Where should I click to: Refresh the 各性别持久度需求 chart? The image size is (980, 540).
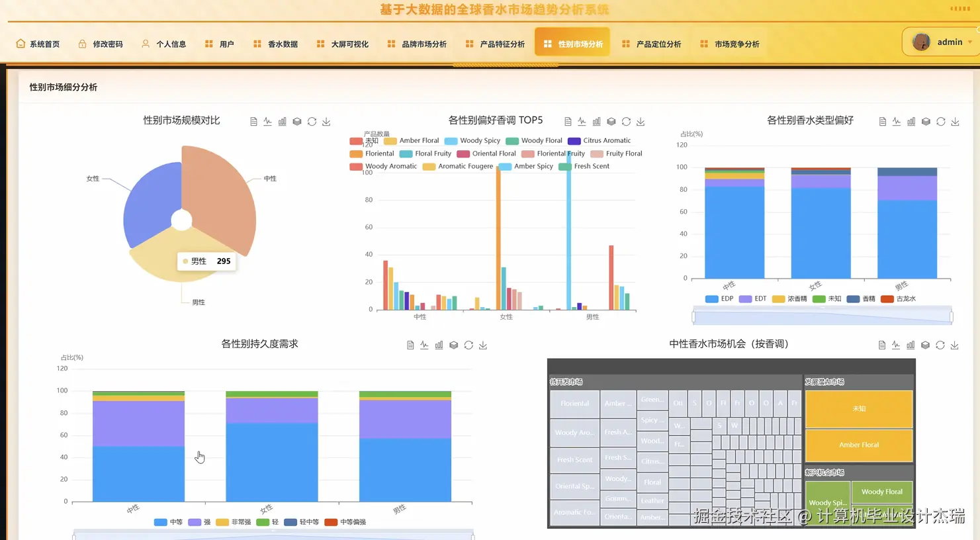click(468, 345)
